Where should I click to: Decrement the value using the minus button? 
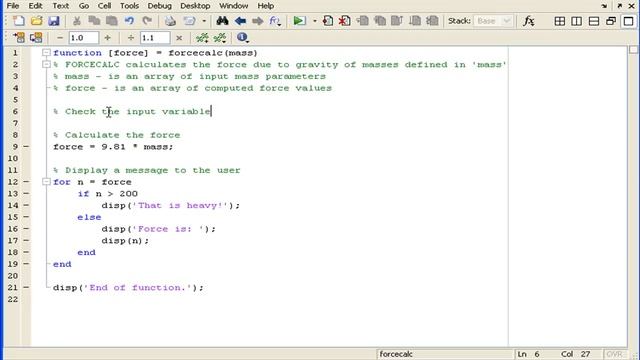(60, 38)
